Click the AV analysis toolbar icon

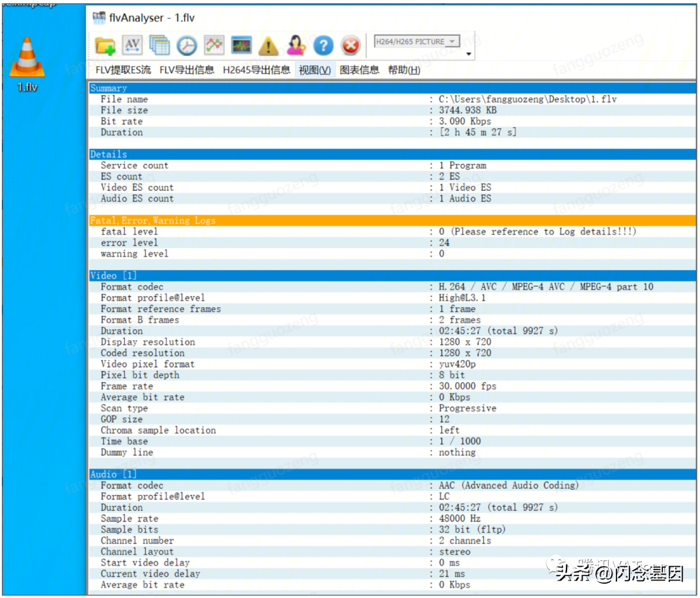[132, 45]
